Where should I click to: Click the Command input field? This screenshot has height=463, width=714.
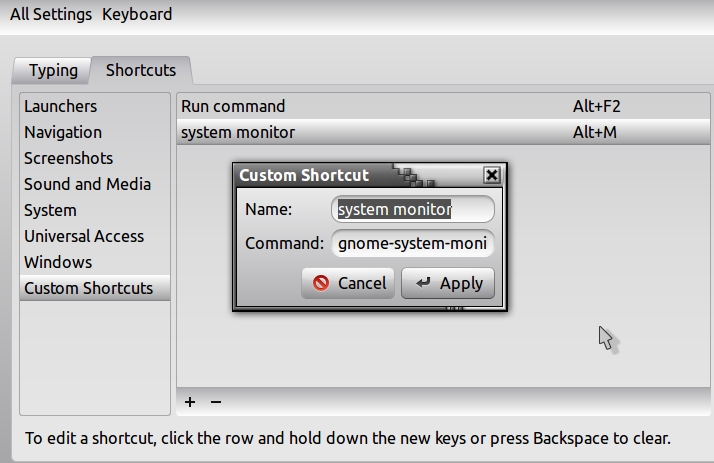tap(413, 243)
